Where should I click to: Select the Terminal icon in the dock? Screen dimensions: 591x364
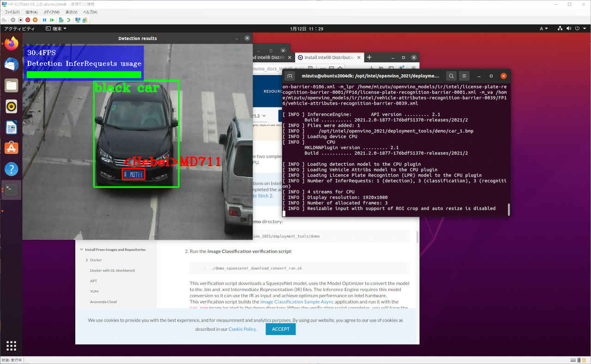tap(12, 190)
